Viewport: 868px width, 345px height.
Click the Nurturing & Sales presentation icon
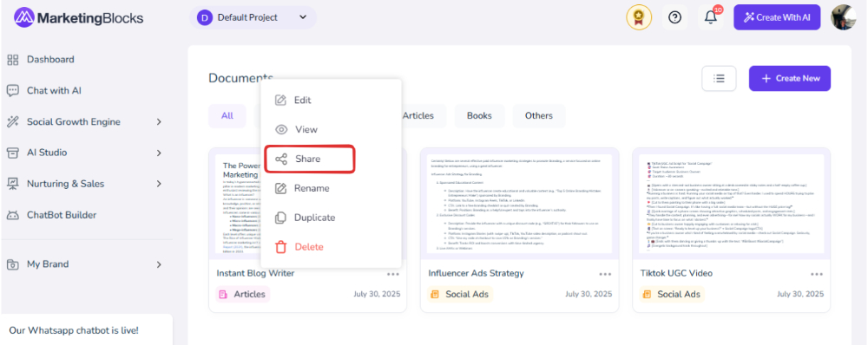(x=13, y=184)
